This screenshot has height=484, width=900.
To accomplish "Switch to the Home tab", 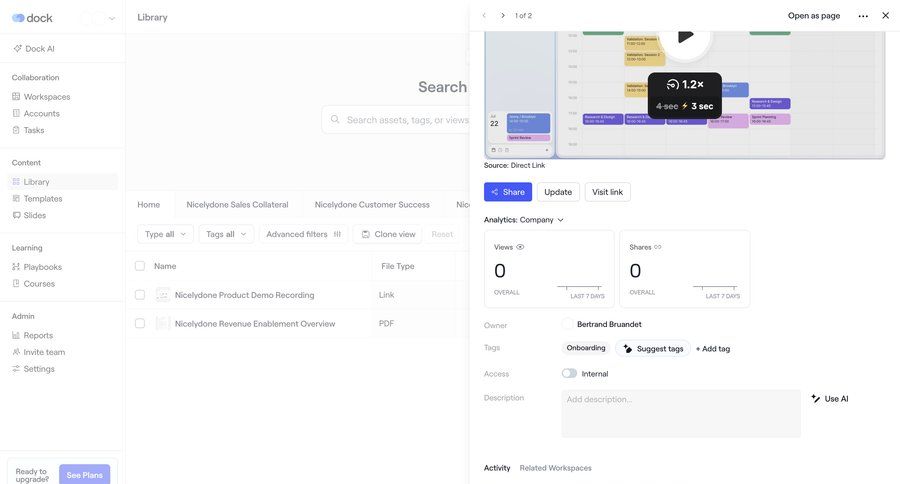I will pyautogui.click(x=149, y=204).
